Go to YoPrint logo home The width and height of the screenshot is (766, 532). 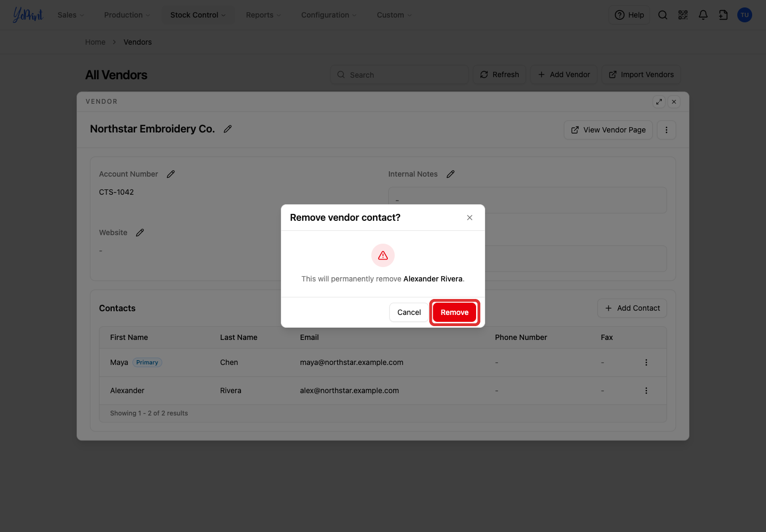click(x=28, y=15)
